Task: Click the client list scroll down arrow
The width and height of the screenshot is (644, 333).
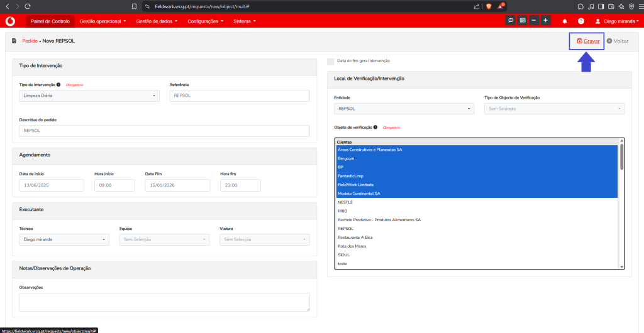Action: (x=622, y=266)
